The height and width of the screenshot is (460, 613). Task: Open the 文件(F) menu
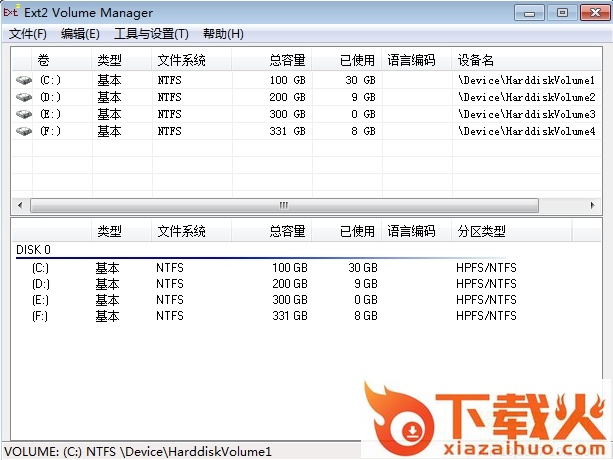pyautogui.click(x=28, y=34)
